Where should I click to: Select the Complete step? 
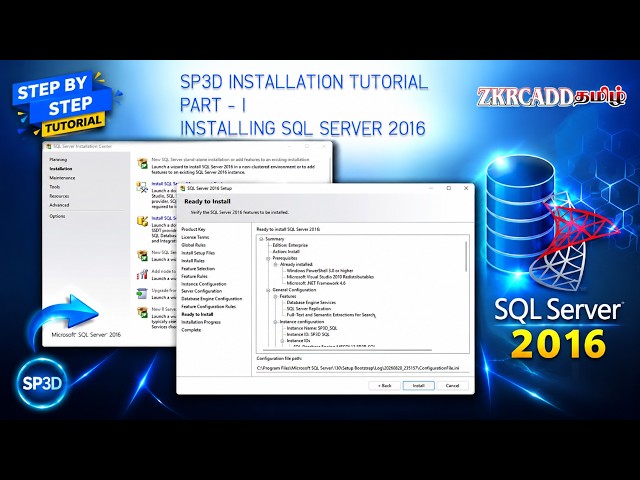coord(191,330)
